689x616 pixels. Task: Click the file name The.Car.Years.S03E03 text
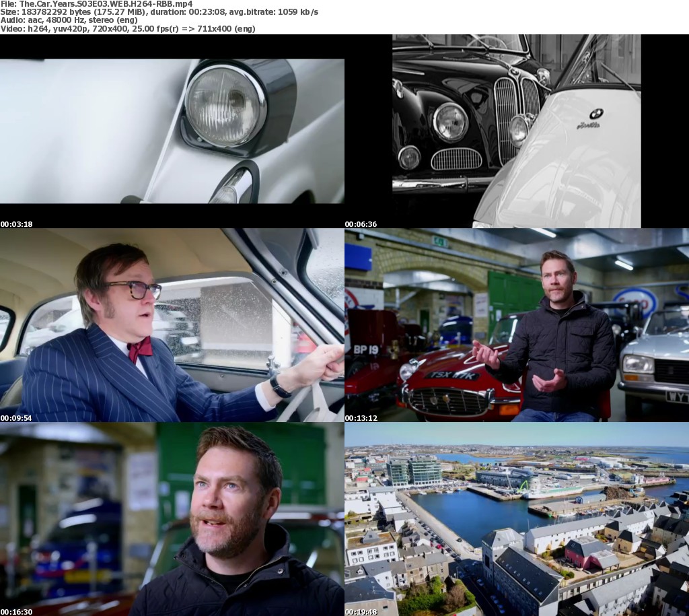(96, 4)
